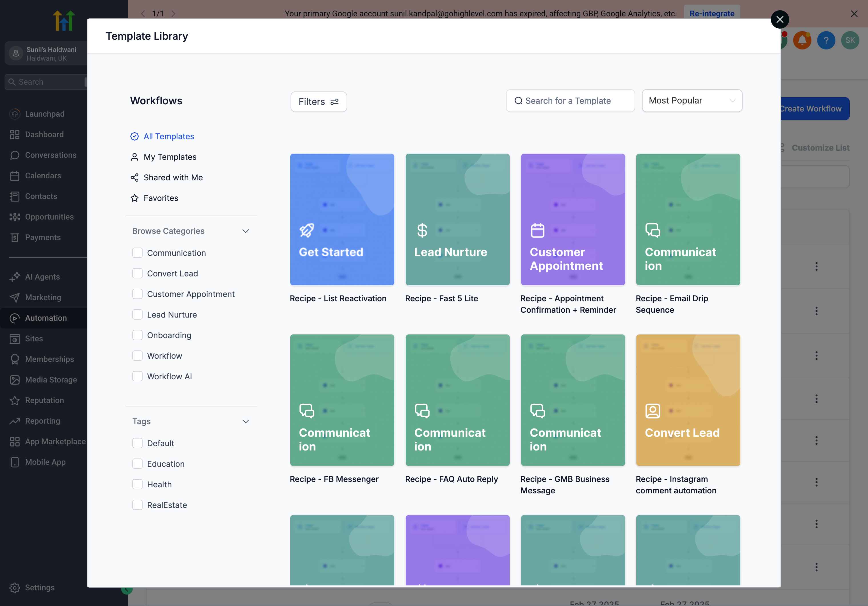Image resolution: width=868 pixels, height=606 pixels.
Task: Open the Sunil's Haldwani account switcher
Action: tap(46, 53)
